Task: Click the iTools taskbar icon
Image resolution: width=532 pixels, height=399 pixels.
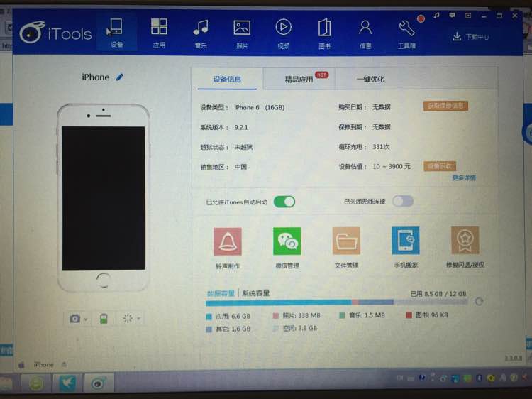Action: (x=99, y=383)
